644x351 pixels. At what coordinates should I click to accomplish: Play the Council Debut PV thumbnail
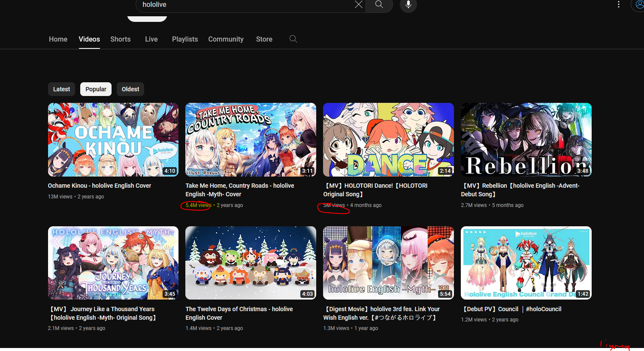point(526,263)
